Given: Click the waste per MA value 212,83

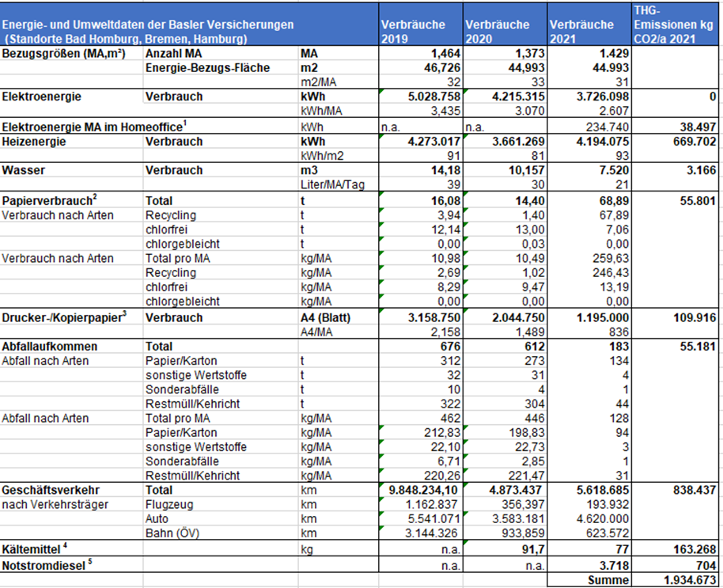Looking at the screenshot, I should pyautogui.click(x=443, y=433).
